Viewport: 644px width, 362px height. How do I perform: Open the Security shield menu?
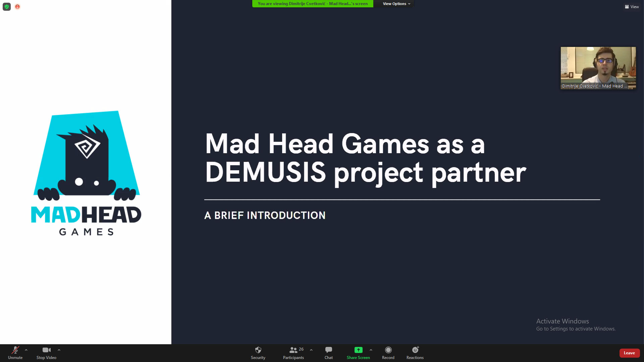(258, 353)
